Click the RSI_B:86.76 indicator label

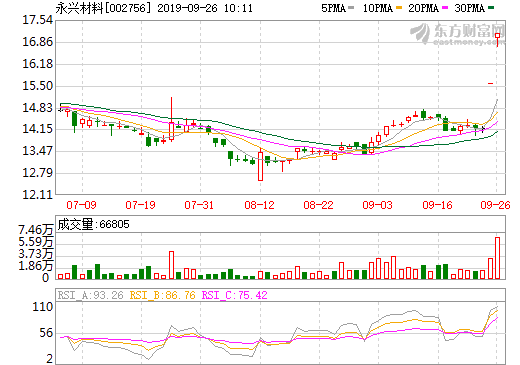click(x=163, y=295)
